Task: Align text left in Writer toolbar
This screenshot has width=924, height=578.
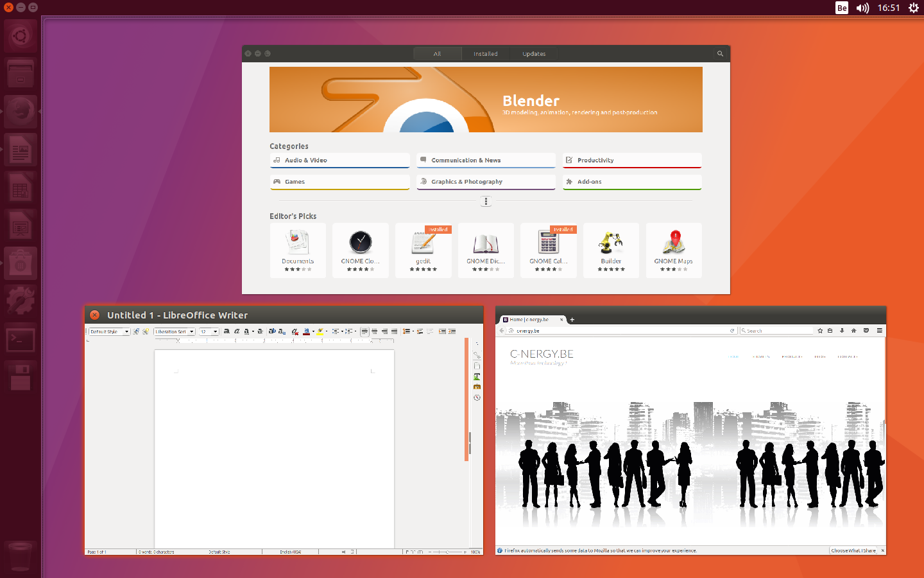Action: point(364,331)
